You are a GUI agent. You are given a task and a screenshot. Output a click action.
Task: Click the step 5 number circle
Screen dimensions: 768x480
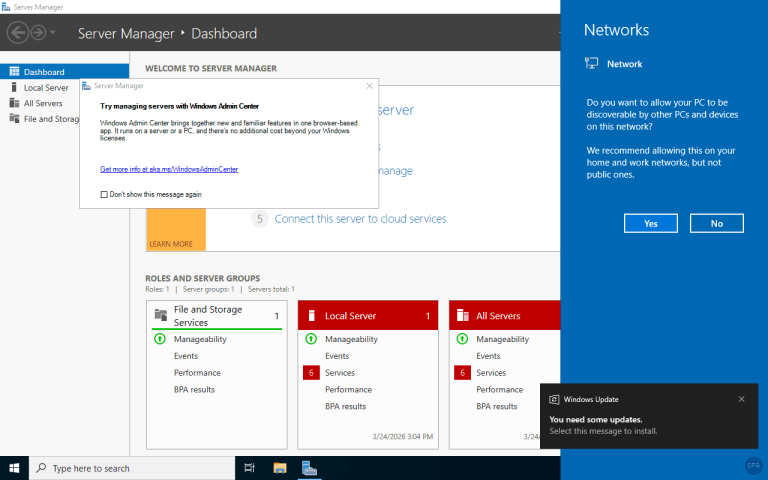click(260, 219)
